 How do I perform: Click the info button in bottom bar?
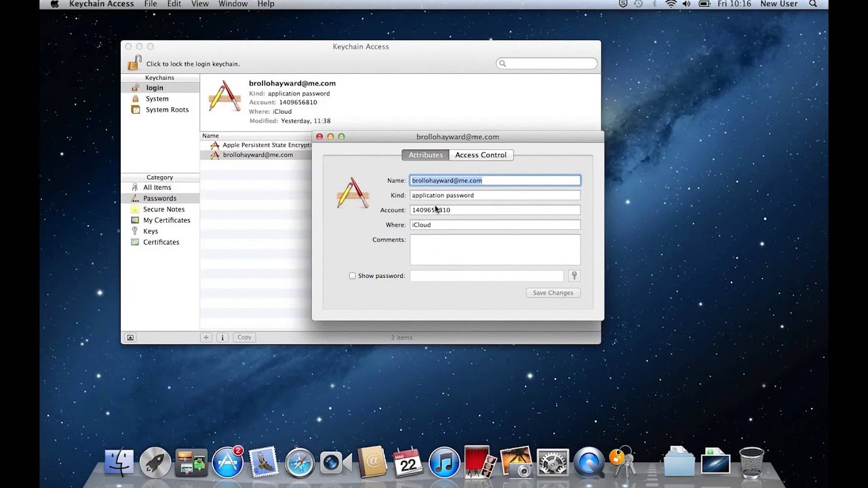coord(222,337)
